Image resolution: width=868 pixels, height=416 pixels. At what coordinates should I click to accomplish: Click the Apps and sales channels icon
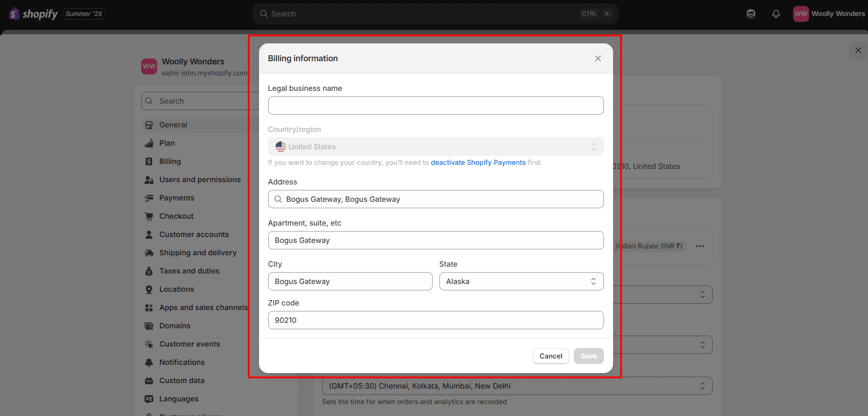pos(149,308)
